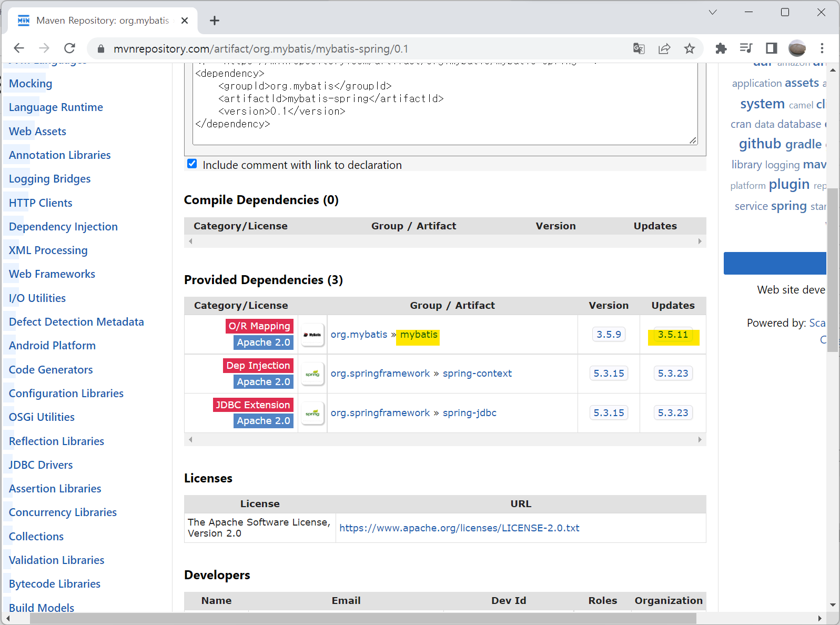Open the spring-jdbc artifact link

[470, 413]
